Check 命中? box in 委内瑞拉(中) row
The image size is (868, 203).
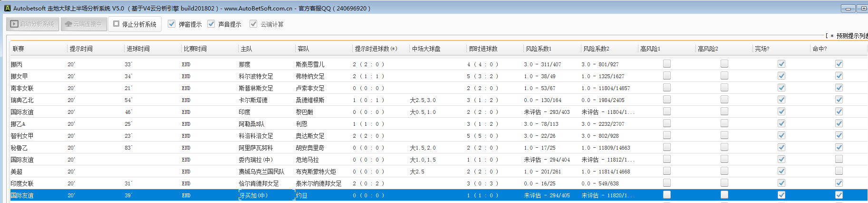point(839,159)
